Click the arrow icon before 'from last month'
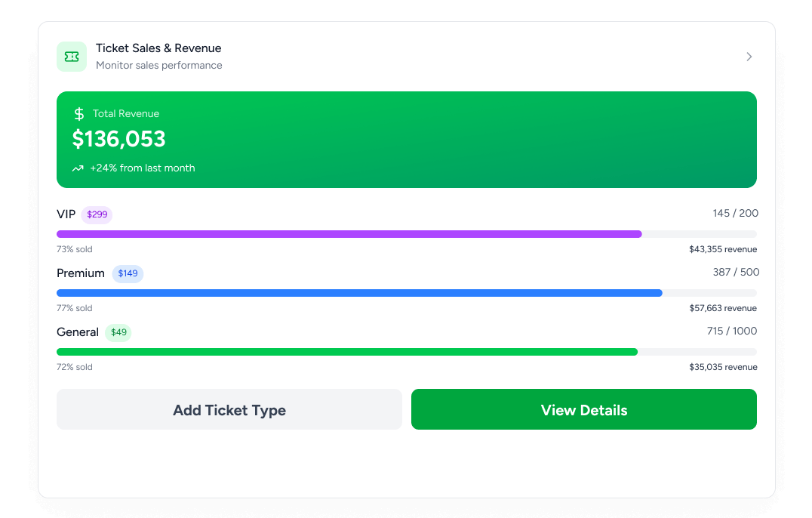This screenshot has height=518, width=812. tap(78, 168)
